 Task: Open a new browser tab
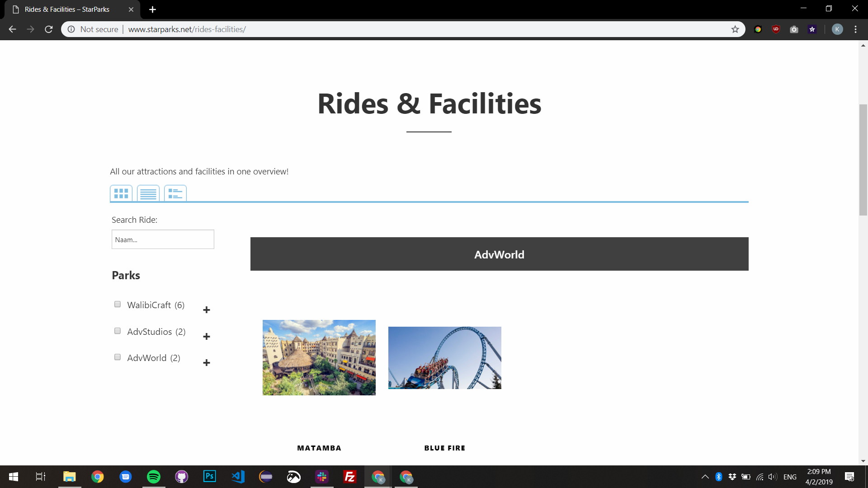[x=152, y=9]
